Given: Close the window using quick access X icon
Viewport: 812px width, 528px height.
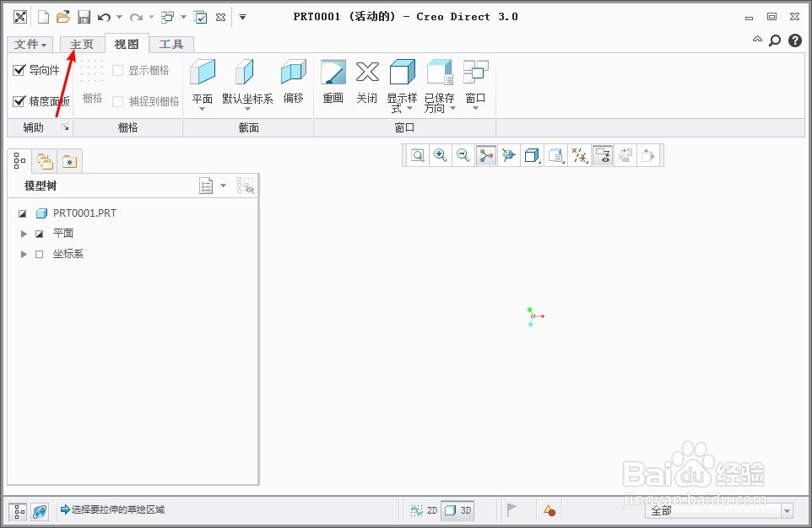Looking at the screenshot, I should pos(220,17).
